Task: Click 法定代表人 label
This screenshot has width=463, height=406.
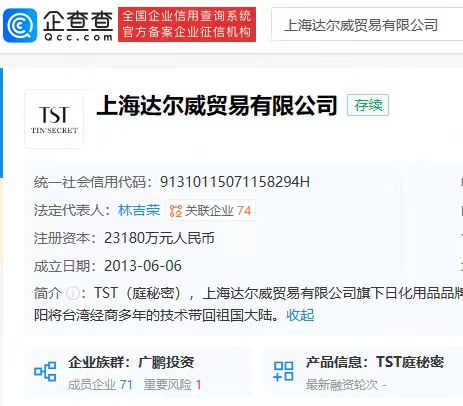Action: [x=72, y=210]
